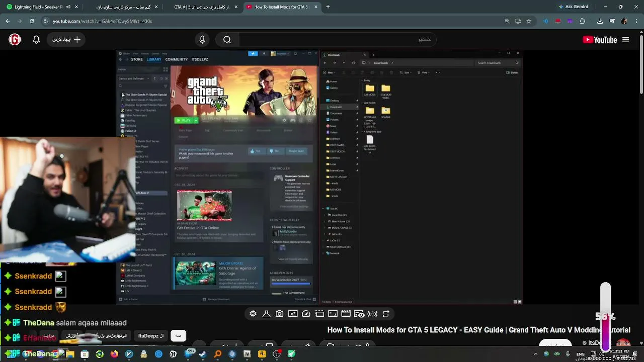
Task: Open Get Festive In GTA Online thumbnail
Action: pos(204,206)
